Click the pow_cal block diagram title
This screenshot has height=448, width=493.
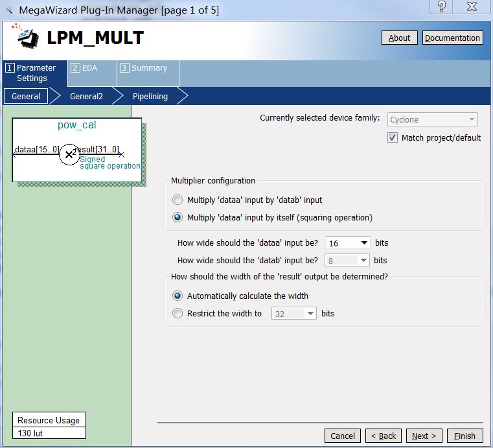(76, 125)
